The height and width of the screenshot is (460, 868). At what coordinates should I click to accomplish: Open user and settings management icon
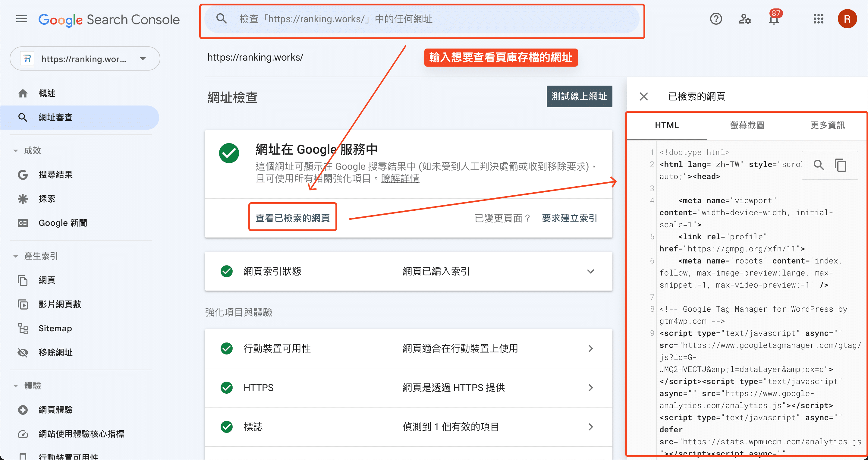pyautogui.click(x=745, y=19)
